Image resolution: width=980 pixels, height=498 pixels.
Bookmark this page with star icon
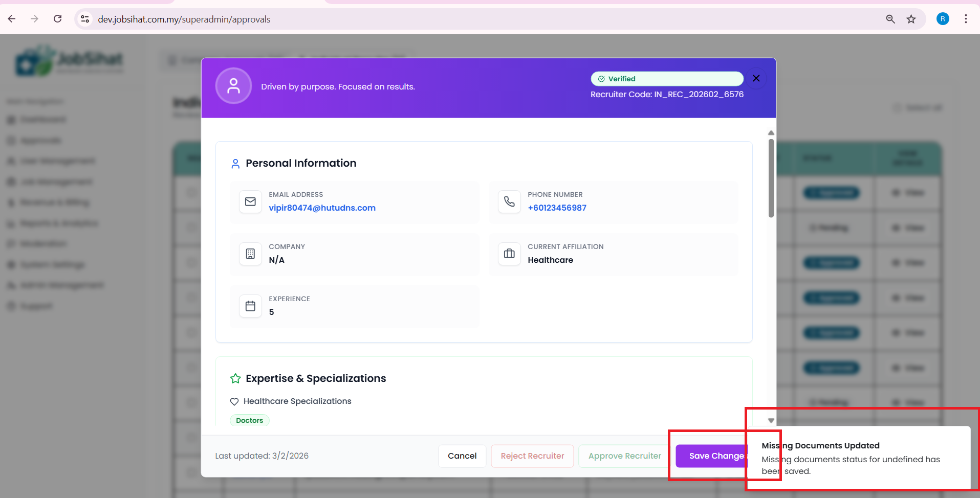pyautogui.click(x=911, y=19)
